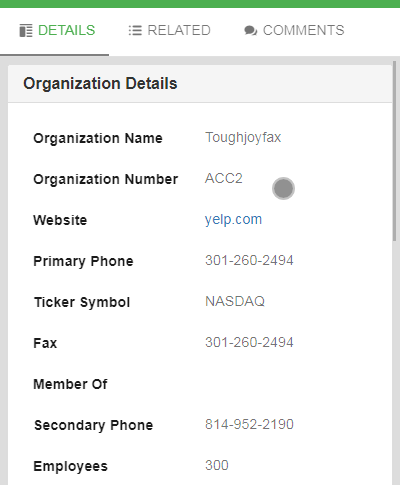Open the Comments tab
Image resolution: width=400 pixels, height=485 pixels.
pyautogui.click(x=294, y=30)
